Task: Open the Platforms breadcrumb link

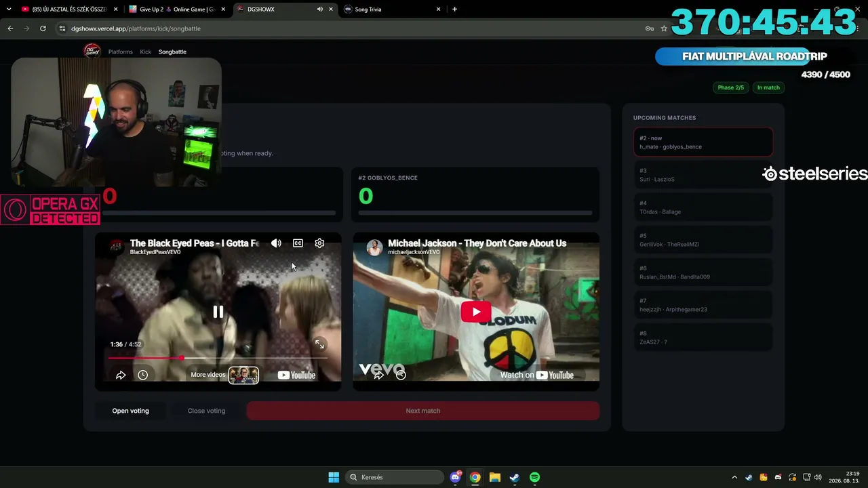Action: [121, 52]
